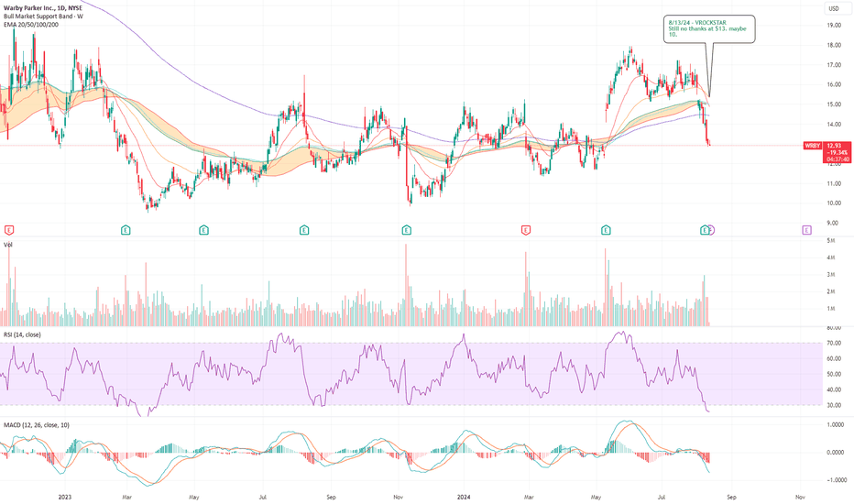Click the red earnings marker above Mar 2024
The width and height of the screenshot is (854, 504).
(x=526, y=230)
